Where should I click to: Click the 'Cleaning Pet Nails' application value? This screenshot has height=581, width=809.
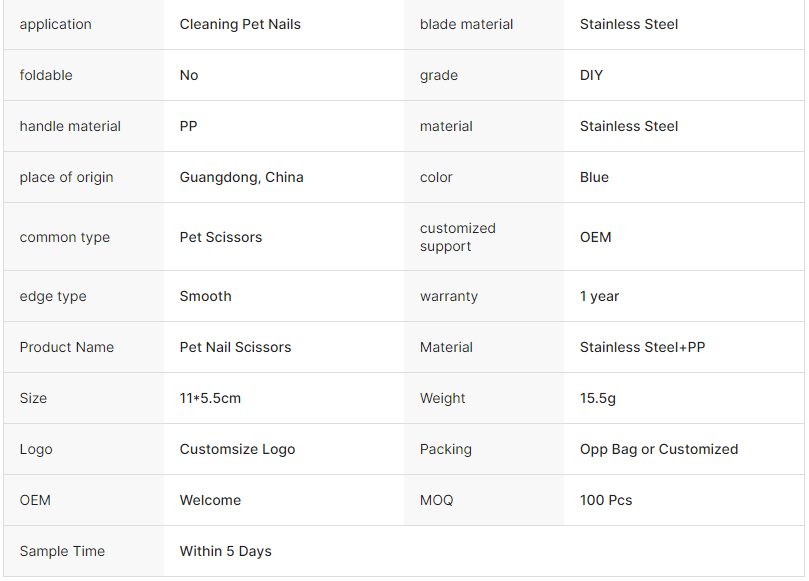click(240, 24)
